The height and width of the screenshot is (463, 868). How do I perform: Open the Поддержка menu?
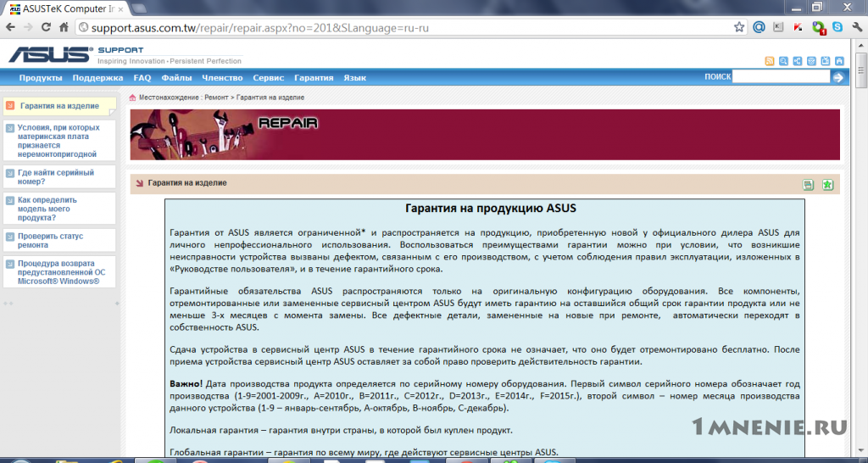pyautogui.click(x=97, y=78)
